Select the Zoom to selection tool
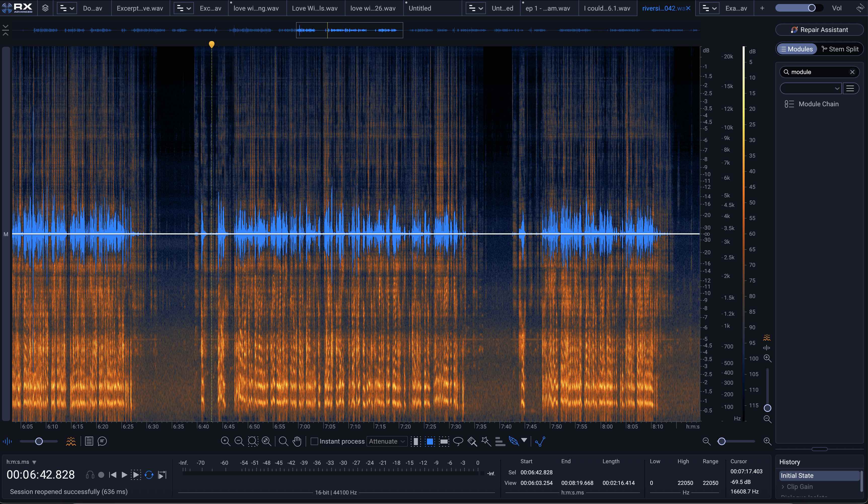The height and width of the screenshot is (504, 868). click(253, 441)
